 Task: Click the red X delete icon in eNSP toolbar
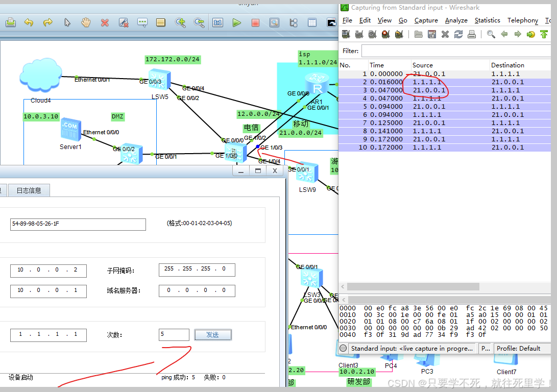pos(105,22)
